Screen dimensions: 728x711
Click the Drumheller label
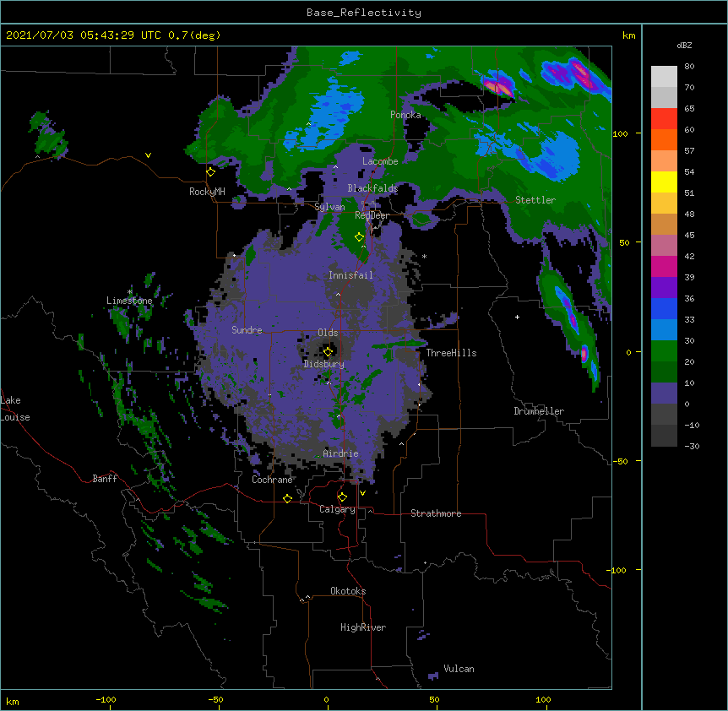click(539, 411)
